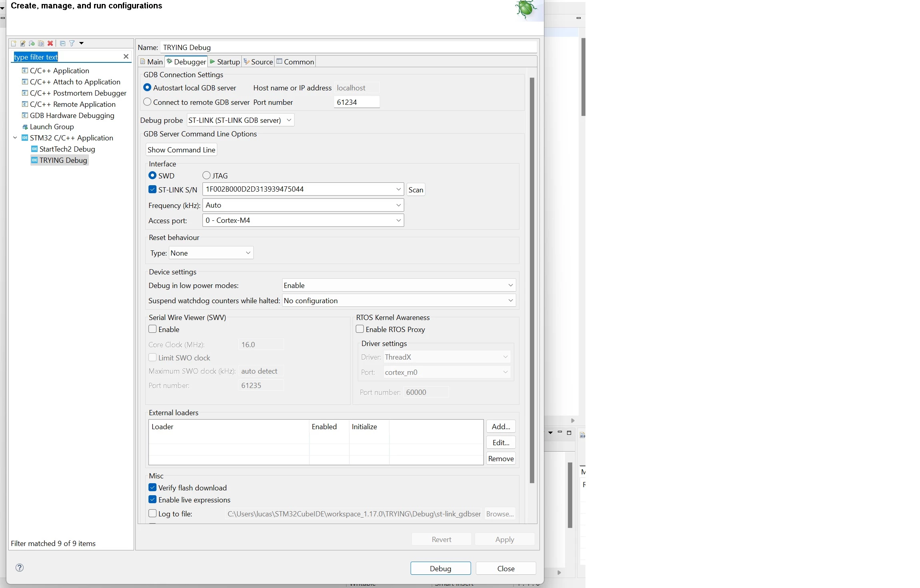Export the selected launch configuration
This screenshot has width=920, height=588.
[x=32, y=43]
